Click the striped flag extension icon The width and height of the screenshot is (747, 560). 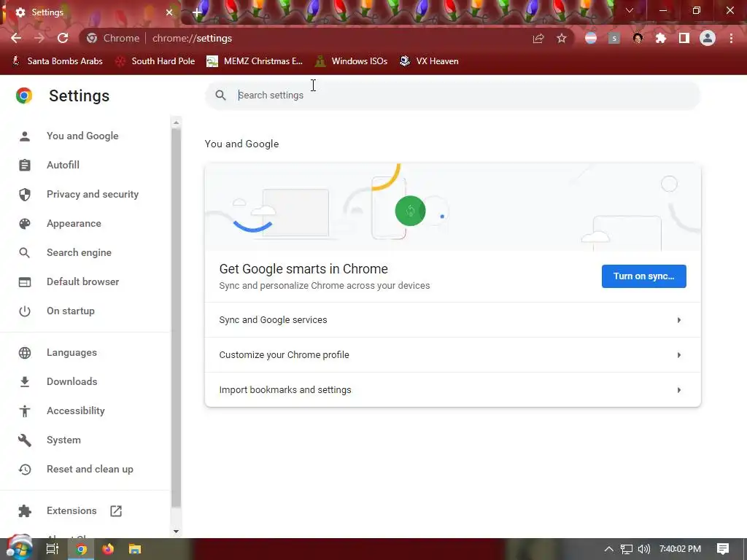[591, 38]
